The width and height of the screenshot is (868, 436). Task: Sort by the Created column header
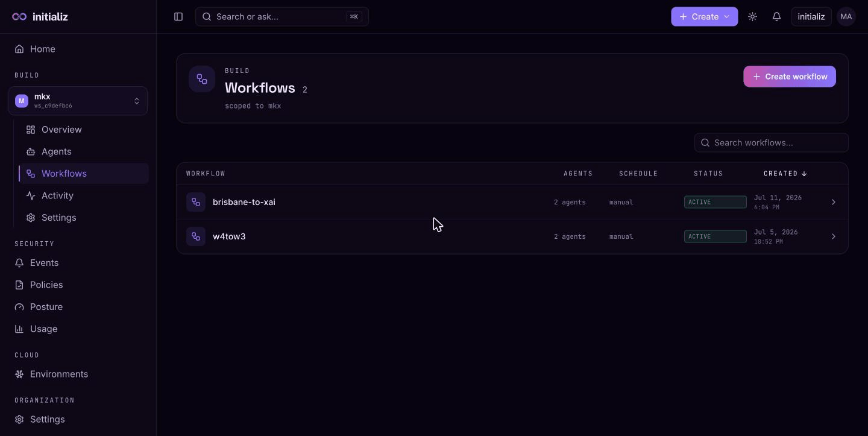(785, 174)
